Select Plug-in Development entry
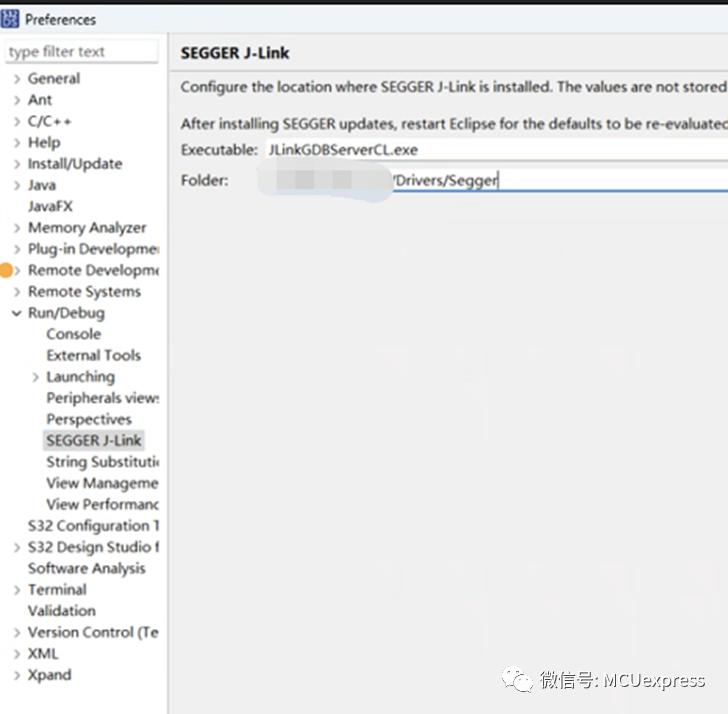The width and height of the screenshot is (728, 714). tap(93, 249)
